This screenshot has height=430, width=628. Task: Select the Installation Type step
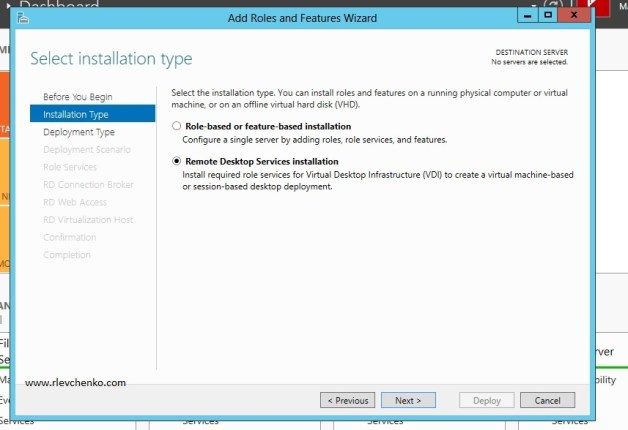click(76, 114)
